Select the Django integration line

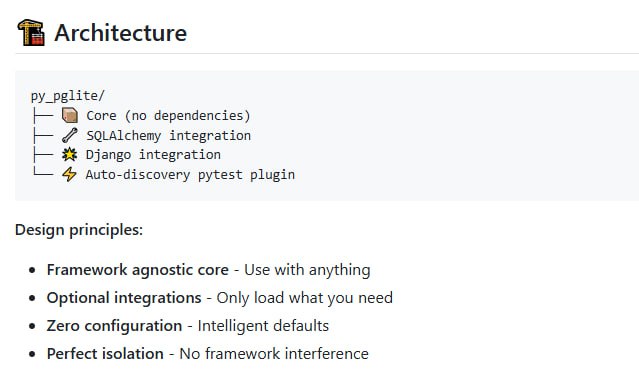coord(153,155)
